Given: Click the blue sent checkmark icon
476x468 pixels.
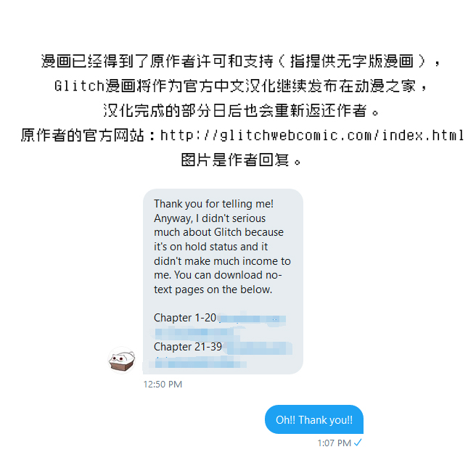Looking at the screenshot, I should [x=358, y=443].
